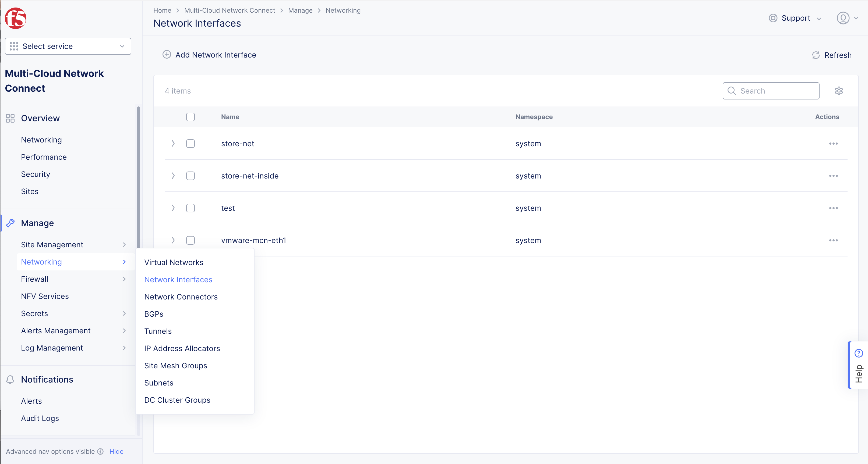Click the Refresh icon

coord(816,55)
